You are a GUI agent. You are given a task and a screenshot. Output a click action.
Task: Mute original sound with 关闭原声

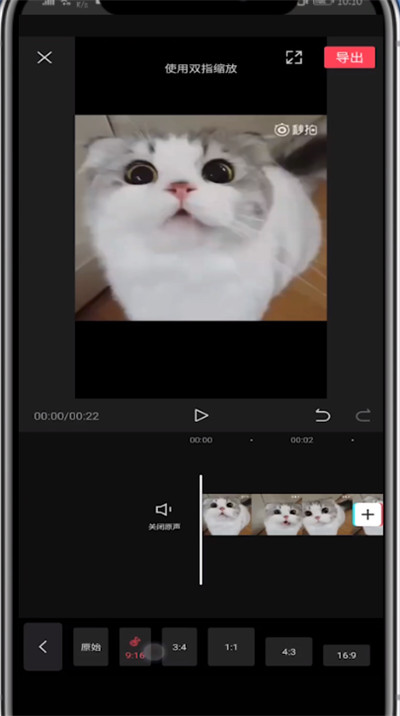(x=164, y=516)
